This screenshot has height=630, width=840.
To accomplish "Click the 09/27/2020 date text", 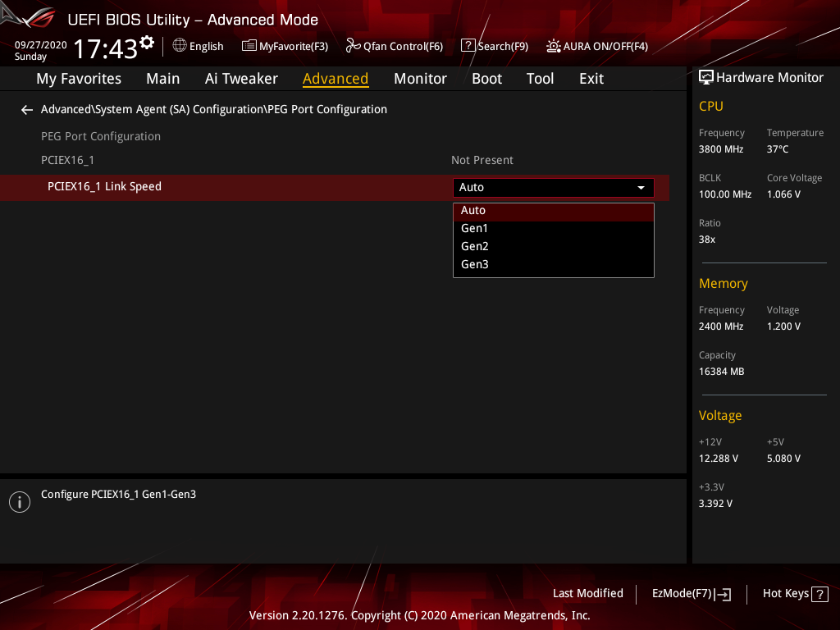I will click(x=41, y=45).
